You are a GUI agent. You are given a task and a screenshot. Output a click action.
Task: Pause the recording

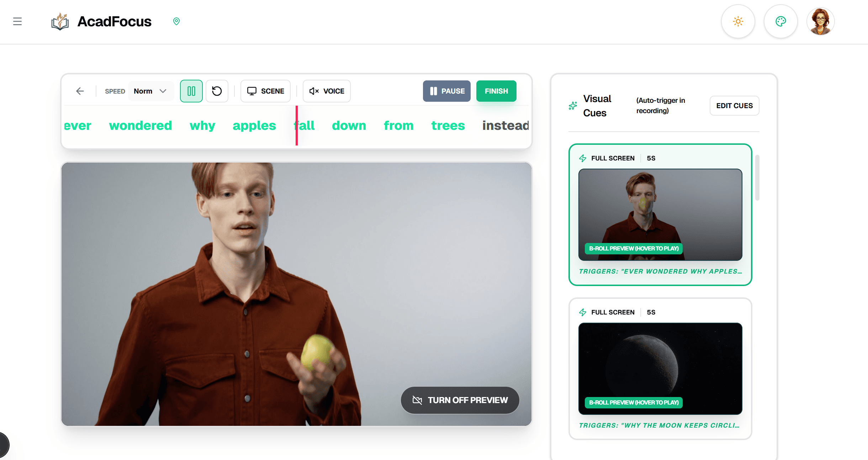tap(446, 91)
